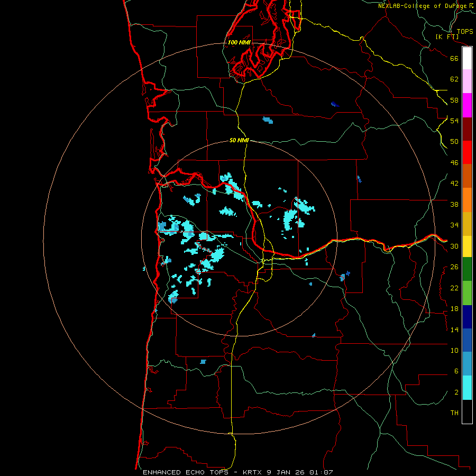
Task: Click the legend value '66'
Action: (x=454, y=58)
